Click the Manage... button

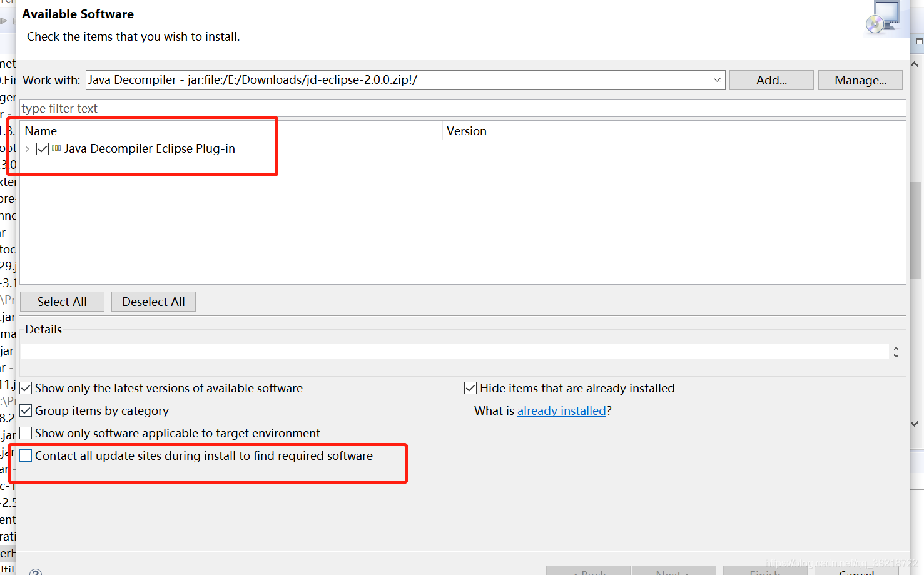coord(860,80)
